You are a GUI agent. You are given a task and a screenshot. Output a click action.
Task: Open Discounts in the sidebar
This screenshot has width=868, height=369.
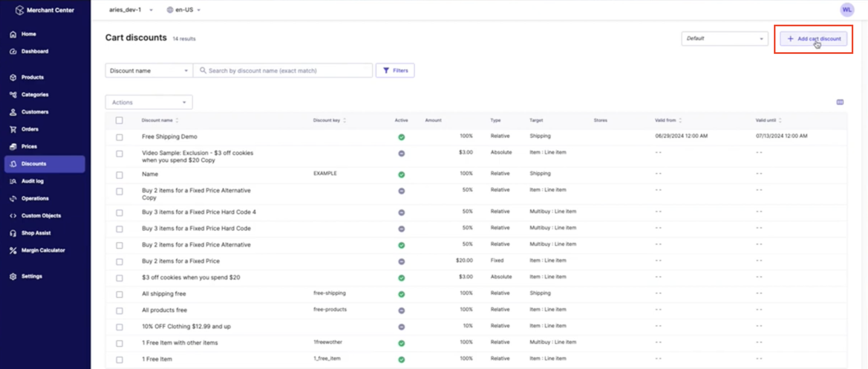point(45,164)
